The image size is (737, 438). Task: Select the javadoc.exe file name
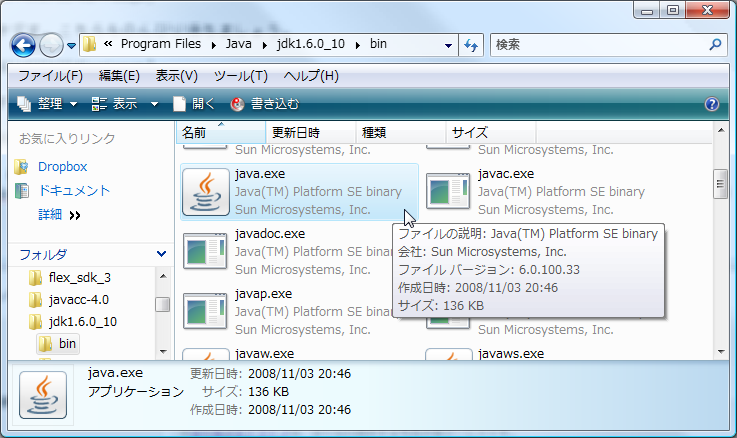pyautogui.click(x=270, y=234)
